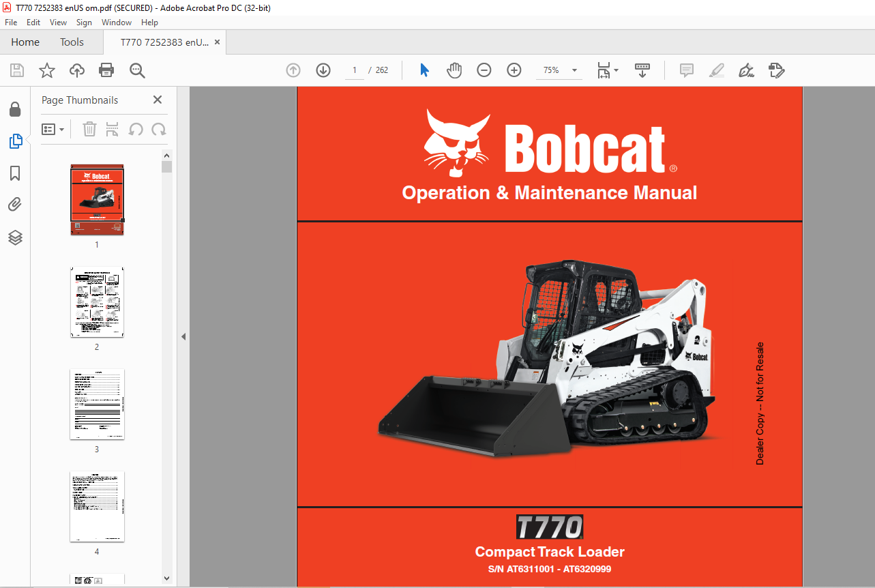Select page 2 thumbnail
The width and height of the screenshot is (875, 588).
(x=97, y=302)
